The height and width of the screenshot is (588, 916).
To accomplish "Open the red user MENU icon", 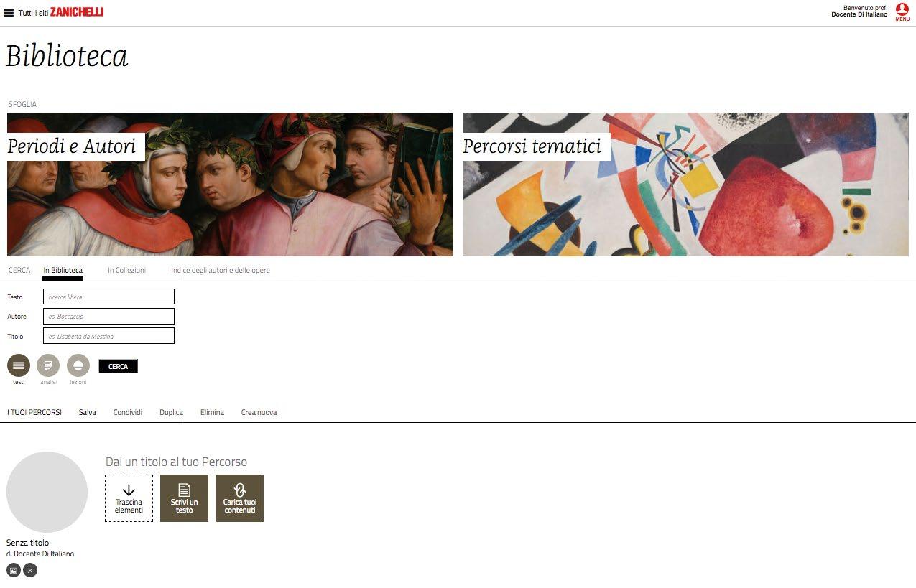I will click(902, 11).
